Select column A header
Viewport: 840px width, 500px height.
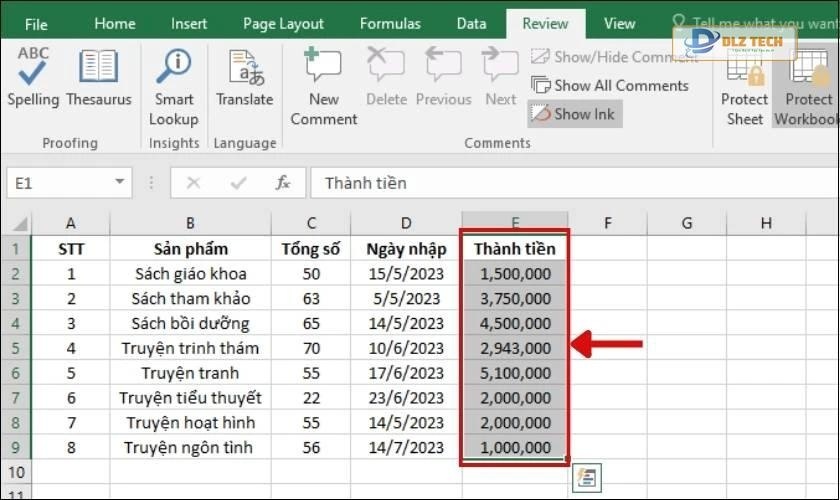[71, 223]
